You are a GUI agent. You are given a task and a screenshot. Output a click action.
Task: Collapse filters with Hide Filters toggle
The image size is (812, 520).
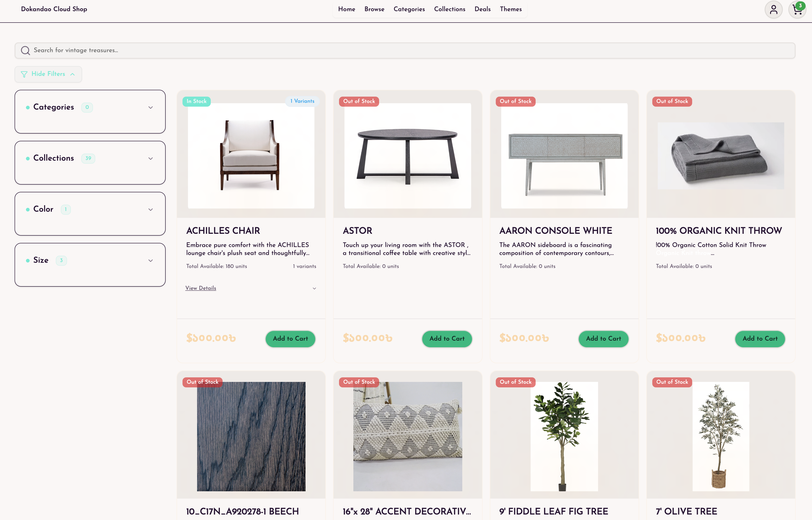point(48,74)
